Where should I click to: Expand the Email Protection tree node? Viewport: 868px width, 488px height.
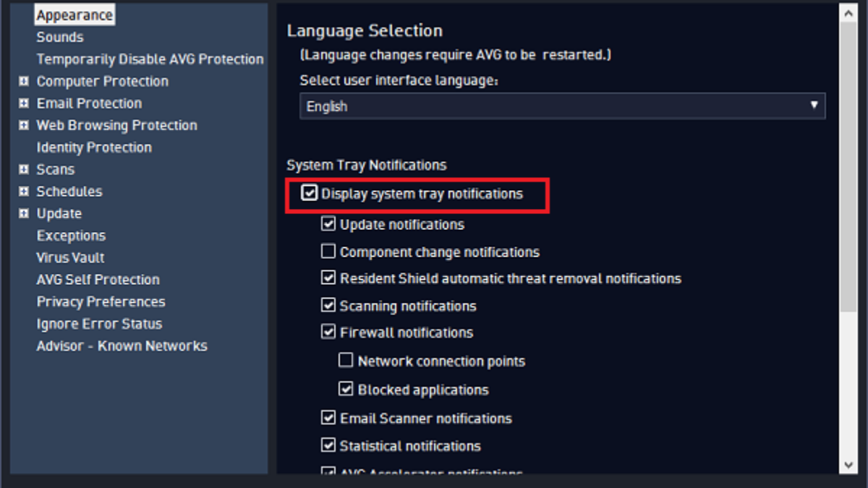(24, 103)
